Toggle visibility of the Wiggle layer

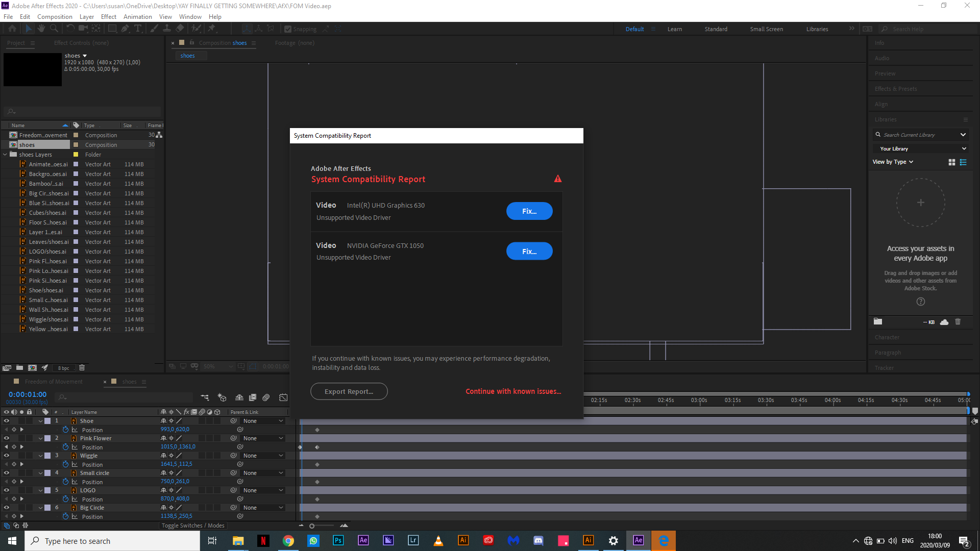coord(7,456)
